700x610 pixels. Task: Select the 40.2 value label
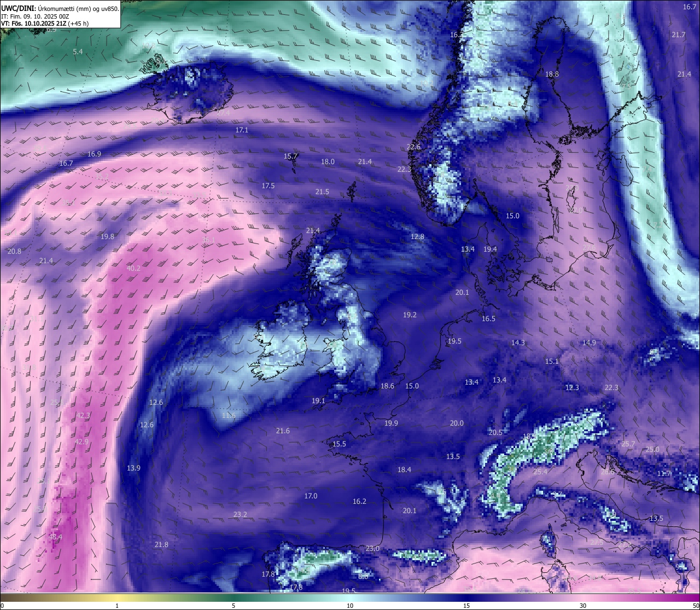coord(133,268)
